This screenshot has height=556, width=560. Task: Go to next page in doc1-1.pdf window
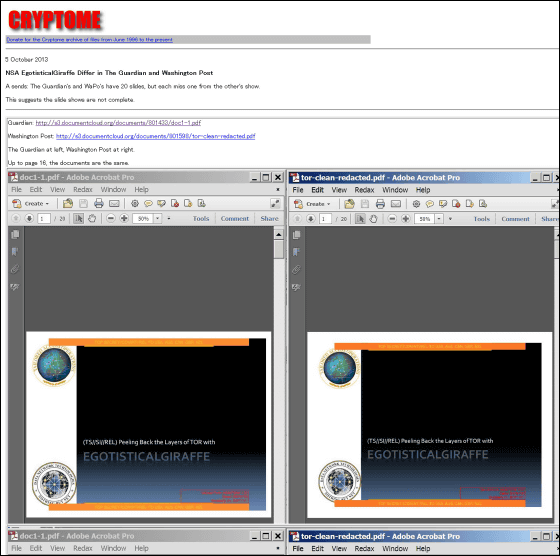29,218
